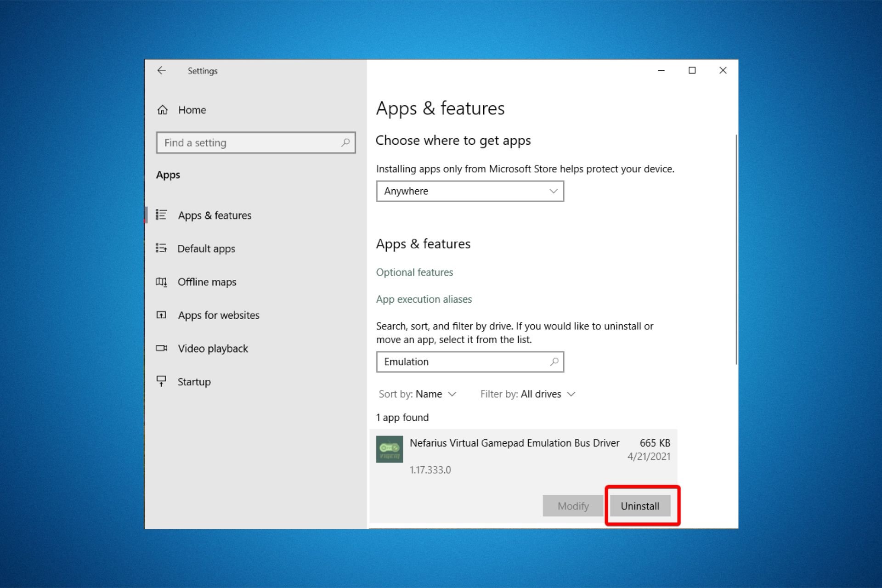Screen dimensions: 882x588
Task: Click the search magnifier in Find a setting
Action: tap(345, 142)
